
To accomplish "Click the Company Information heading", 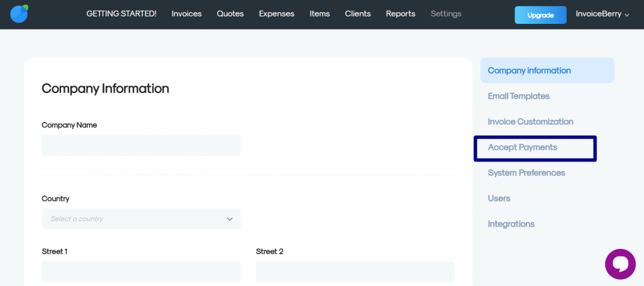I will (105, 89).
